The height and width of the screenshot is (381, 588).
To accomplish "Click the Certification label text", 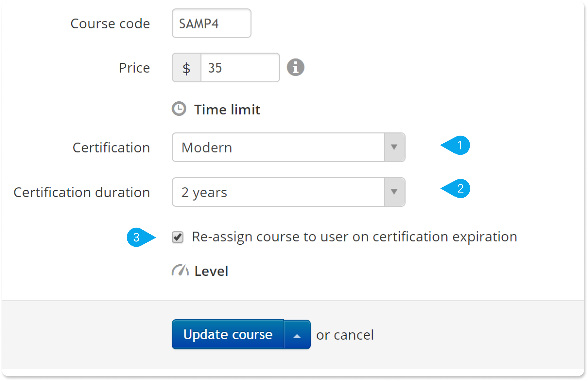I will coord(111,147).
